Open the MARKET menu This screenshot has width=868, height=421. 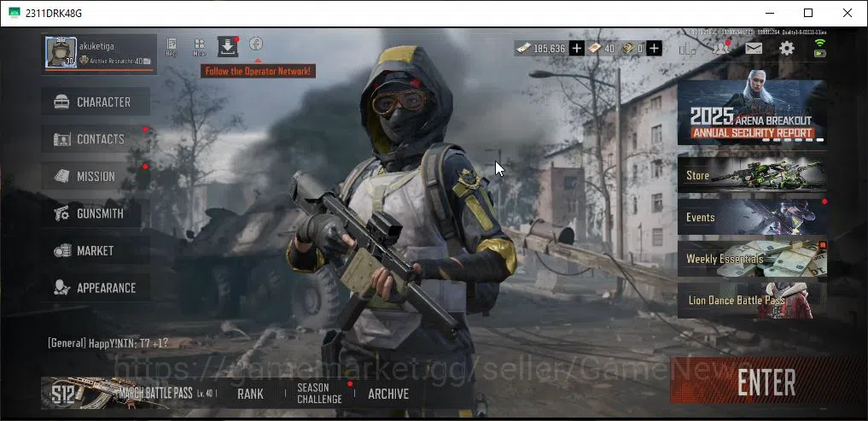pos(96,250)
